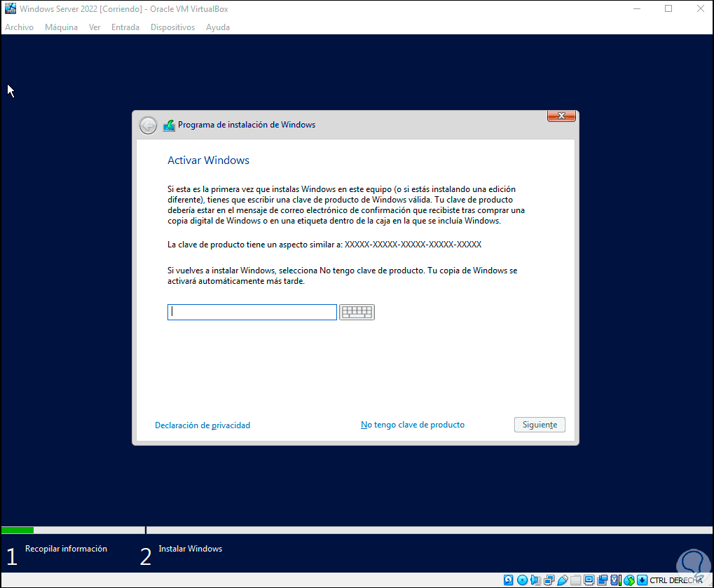Screen dimensions: 714x588
Task: Open Declaración de privacidad link
Action: [x=202, y=425]
